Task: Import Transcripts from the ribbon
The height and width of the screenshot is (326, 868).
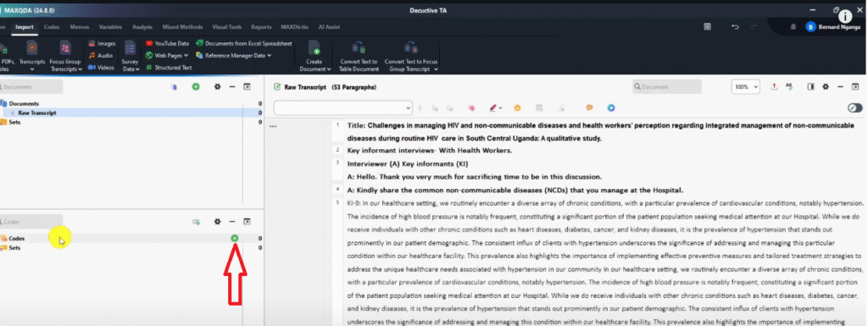Action: [x=32, y=55]
